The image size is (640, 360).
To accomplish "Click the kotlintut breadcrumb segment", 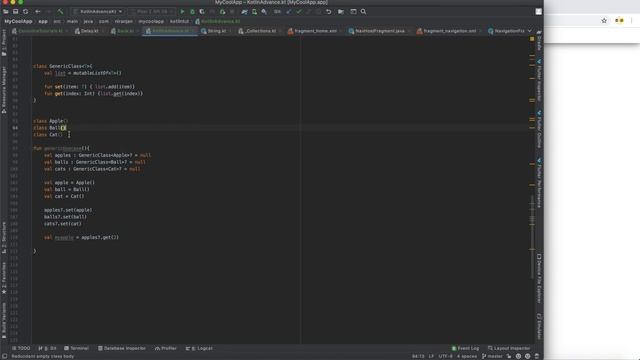I will pyautogui.click(x=180, y=21).
